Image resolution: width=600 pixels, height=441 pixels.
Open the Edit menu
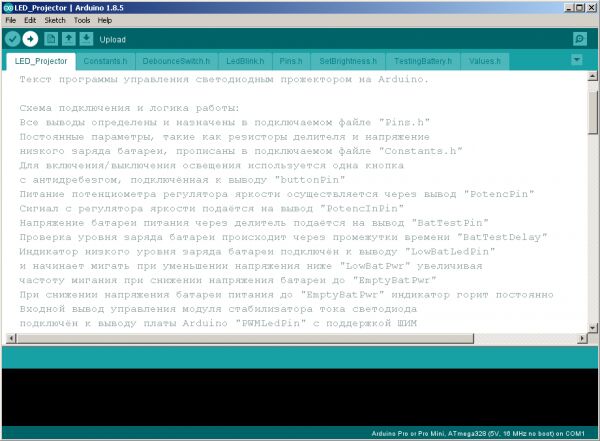coord(30,20)
